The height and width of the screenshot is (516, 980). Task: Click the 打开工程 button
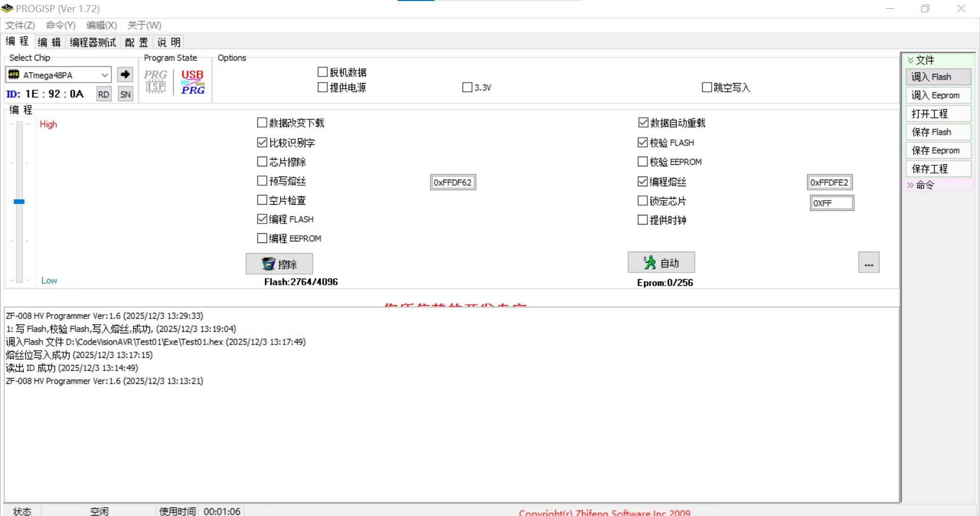[938, 114]
